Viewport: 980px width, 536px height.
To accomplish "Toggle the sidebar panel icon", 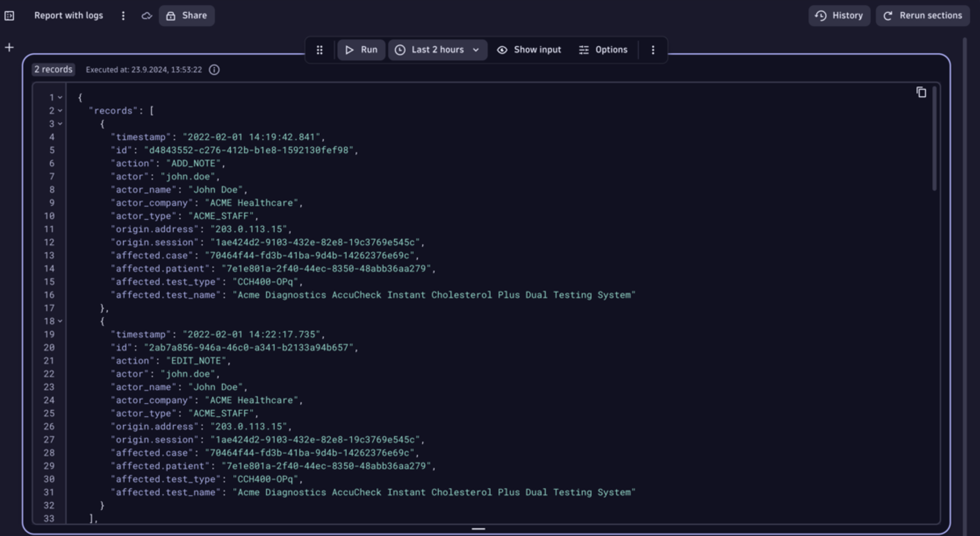I will pyautogui.click(x=9, y=16).
